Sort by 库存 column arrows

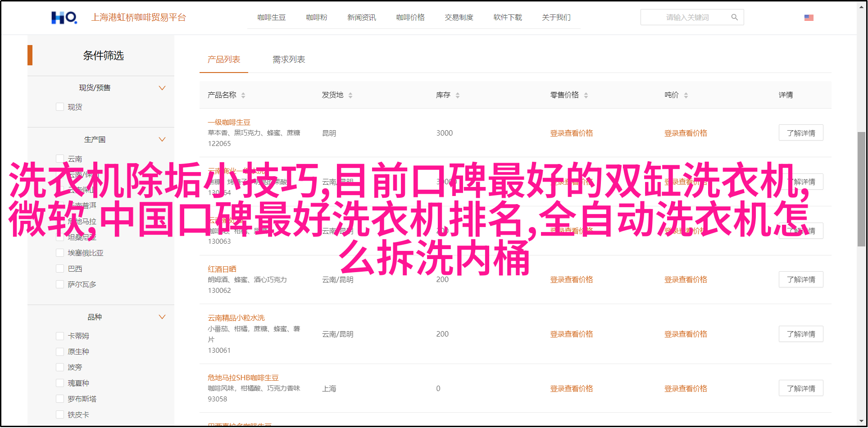coord(458,96)
